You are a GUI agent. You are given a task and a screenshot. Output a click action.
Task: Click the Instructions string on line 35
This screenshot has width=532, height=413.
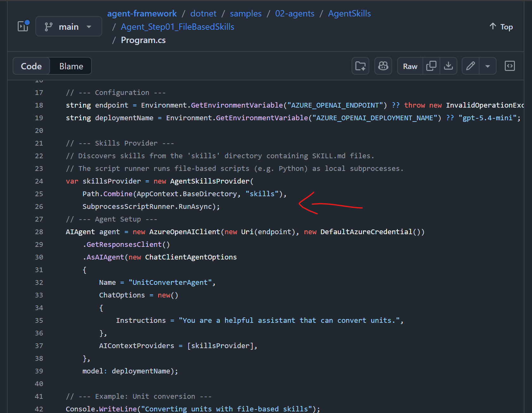(x=289, y=320)
